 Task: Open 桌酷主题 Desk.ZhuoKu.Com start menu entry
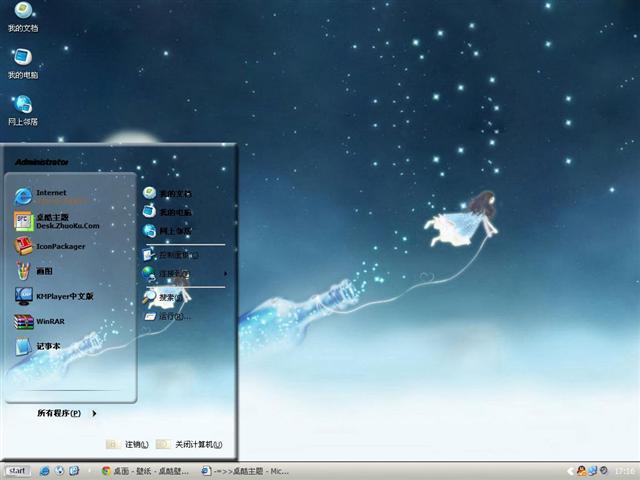[x=57, y=221]
